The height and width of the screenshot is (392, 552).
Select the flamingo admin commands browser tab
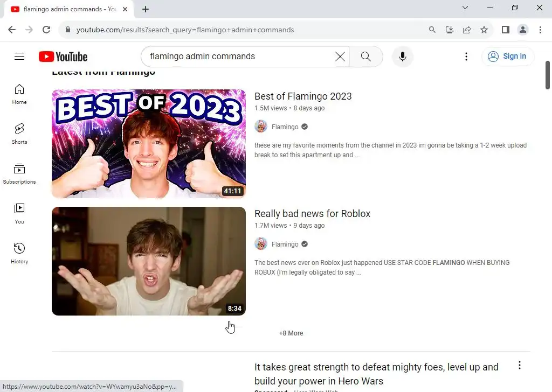69,9
